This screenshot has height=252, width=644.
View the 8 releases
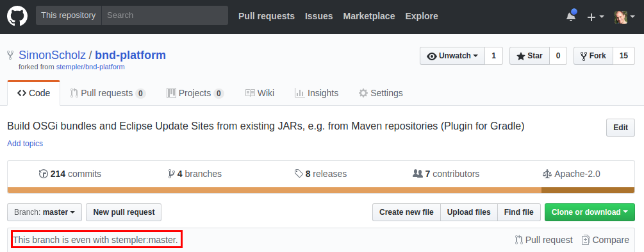(x=320, y=174)
